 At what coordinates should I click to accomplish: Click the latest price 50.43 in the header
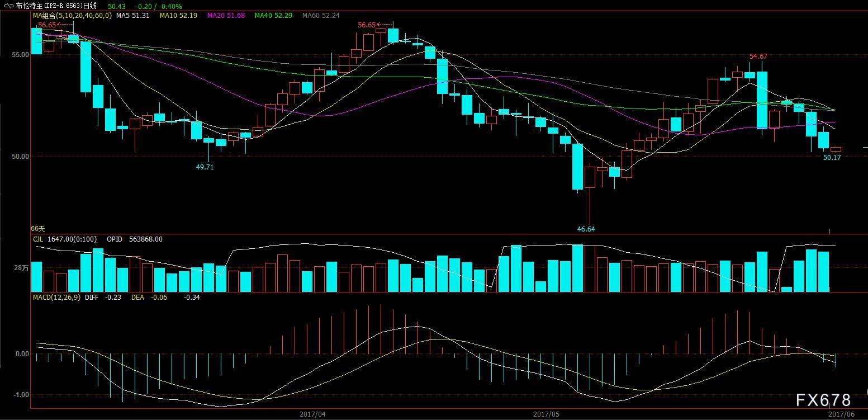click(116, 6)
